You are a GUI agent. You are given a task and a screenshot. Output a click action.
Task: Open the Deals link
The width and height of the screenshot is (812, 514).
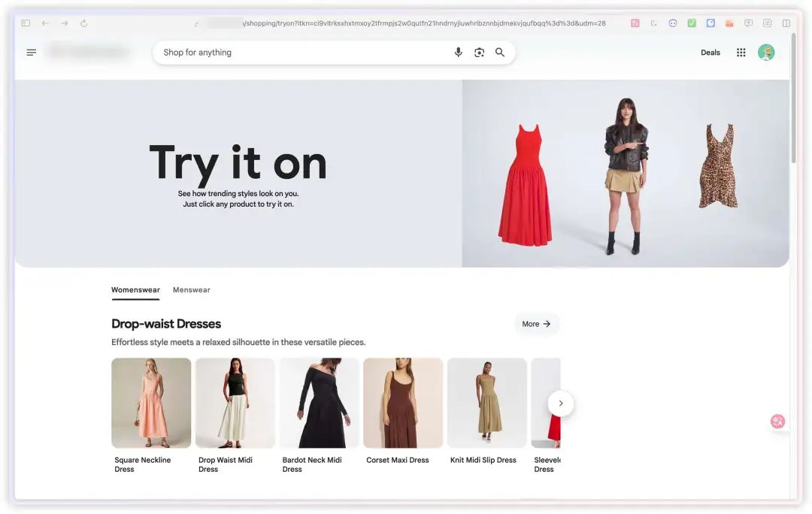coord(710,53)
